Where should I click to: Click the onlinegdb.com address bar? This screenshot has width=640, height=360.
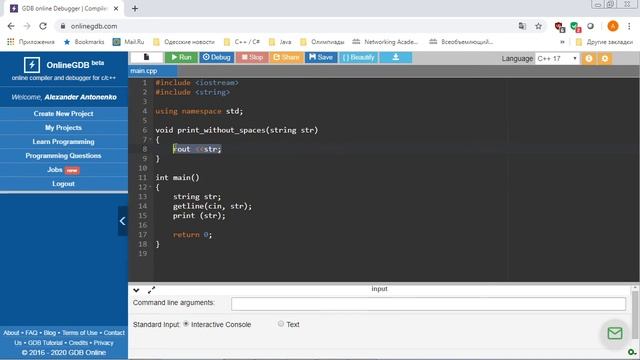point(286,26)
